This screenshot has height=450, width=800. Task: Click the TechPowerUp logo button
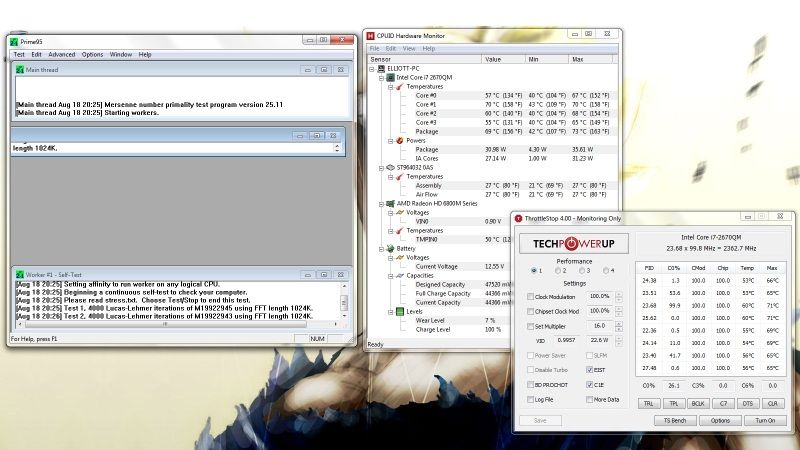(574, 244)
